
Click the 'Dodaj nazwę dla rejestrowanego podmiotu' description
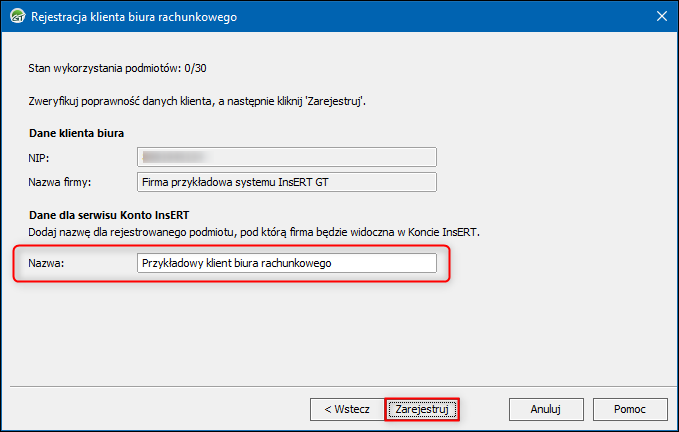[254, 232]
